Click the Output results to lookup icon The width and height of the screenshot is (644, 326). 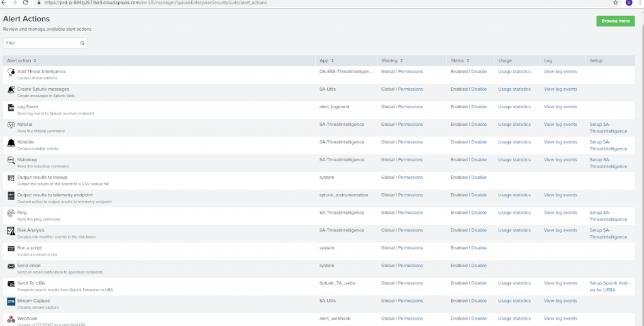click(11, 178)
